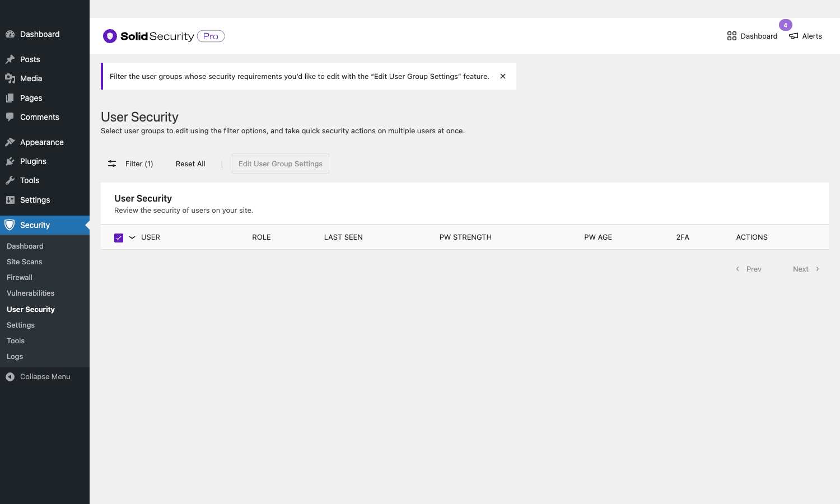Click the WordPress Dashboard gauge icon

point(10,34)
